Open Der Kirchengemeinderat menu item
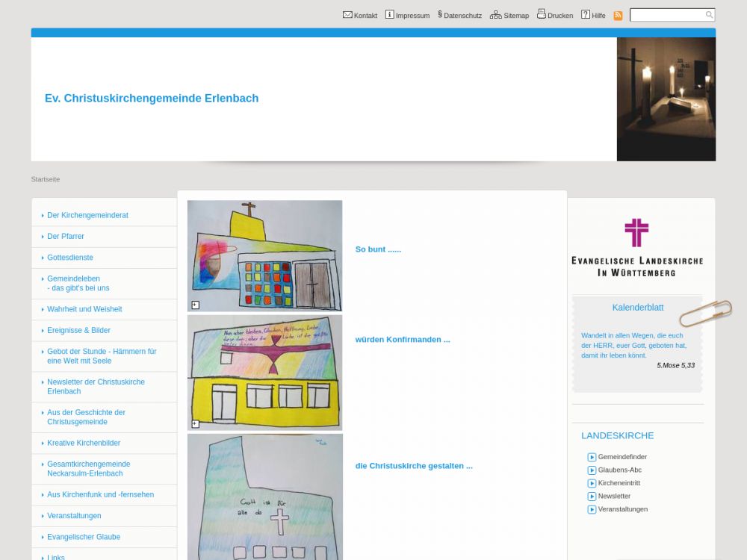 point(87,215)
